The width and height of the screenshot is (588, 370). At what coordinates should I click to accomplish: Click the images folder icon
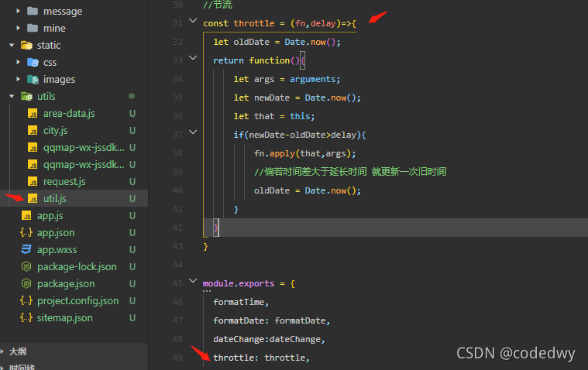[x=33, y=80]
